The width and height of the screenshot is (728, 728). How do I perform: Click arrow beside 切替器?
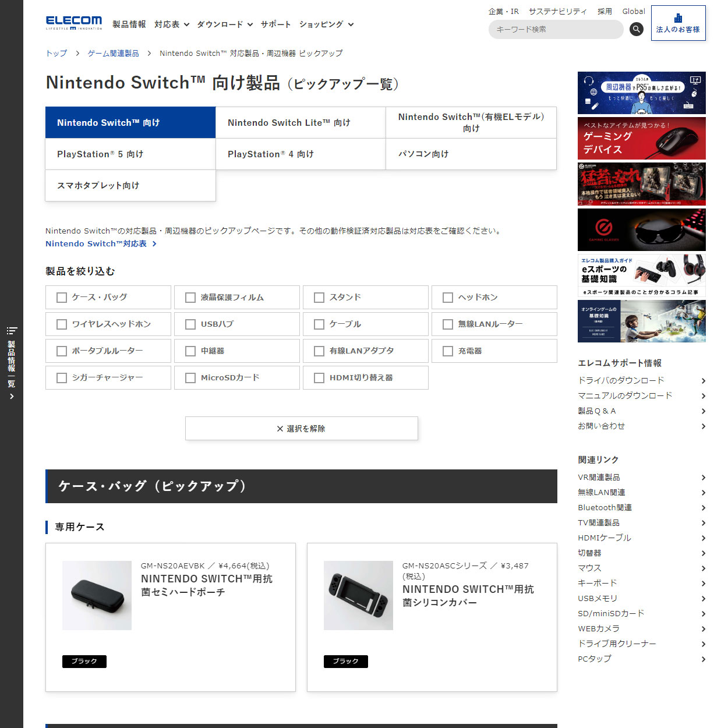coord(704,553)
